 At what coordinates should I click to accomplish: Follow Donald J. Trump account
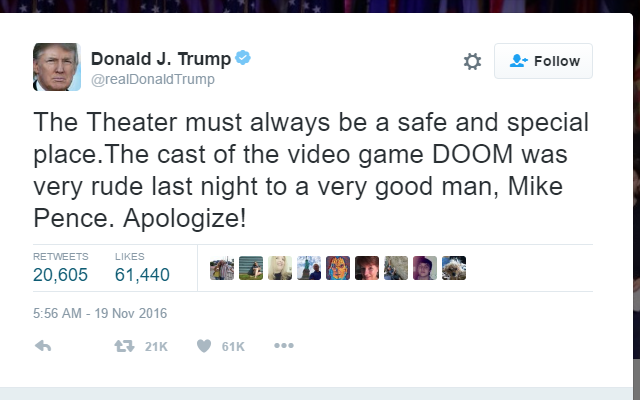click(543, 61)
